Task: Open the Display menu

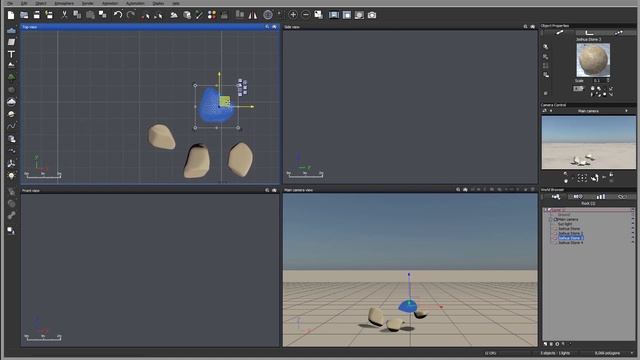Action: point(158,3)
